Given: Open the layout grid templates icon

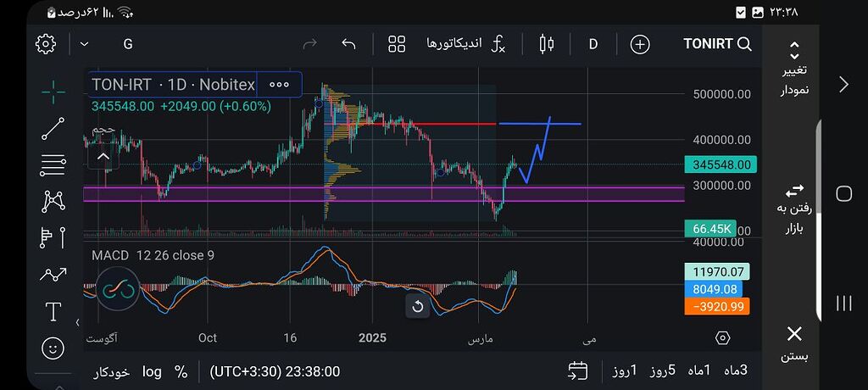Looking at the screenshot, I should coord(397,44).
